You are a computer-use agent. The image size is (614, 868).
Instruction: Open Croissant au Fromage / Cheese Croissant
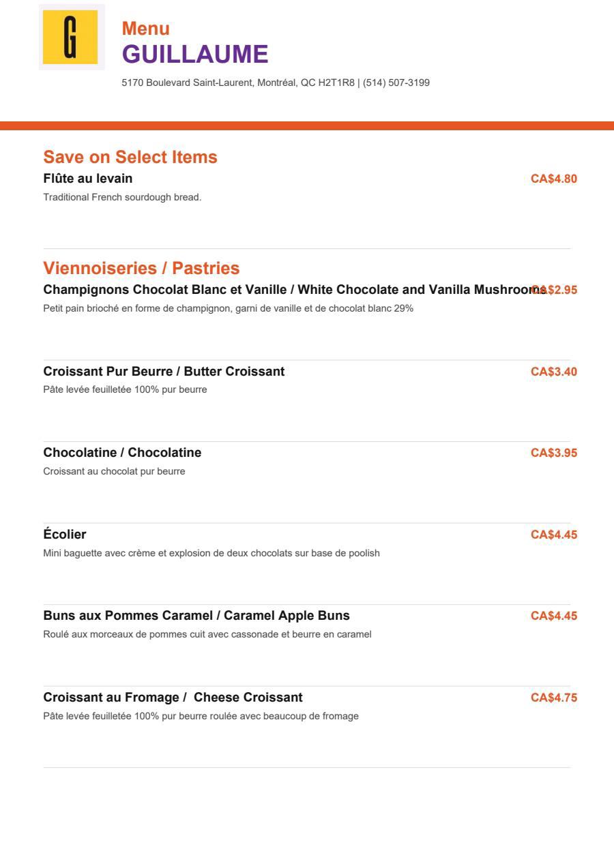173,698
